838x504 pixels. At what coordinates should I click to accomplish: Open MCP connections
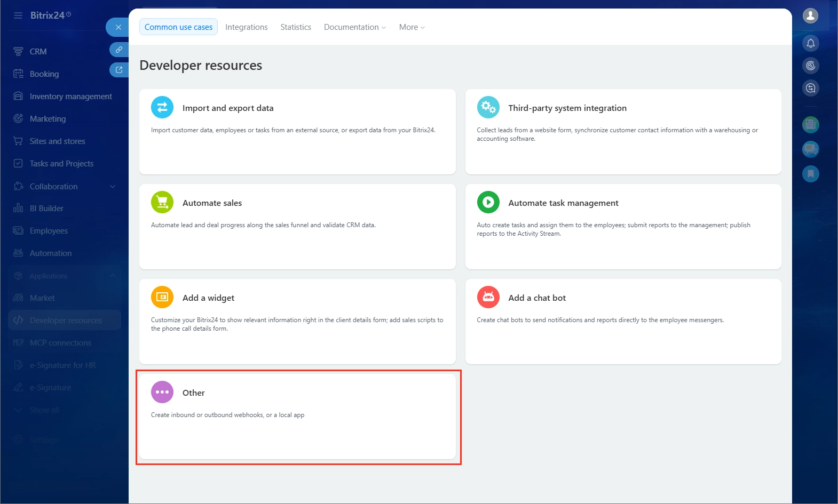coord(60,343)
